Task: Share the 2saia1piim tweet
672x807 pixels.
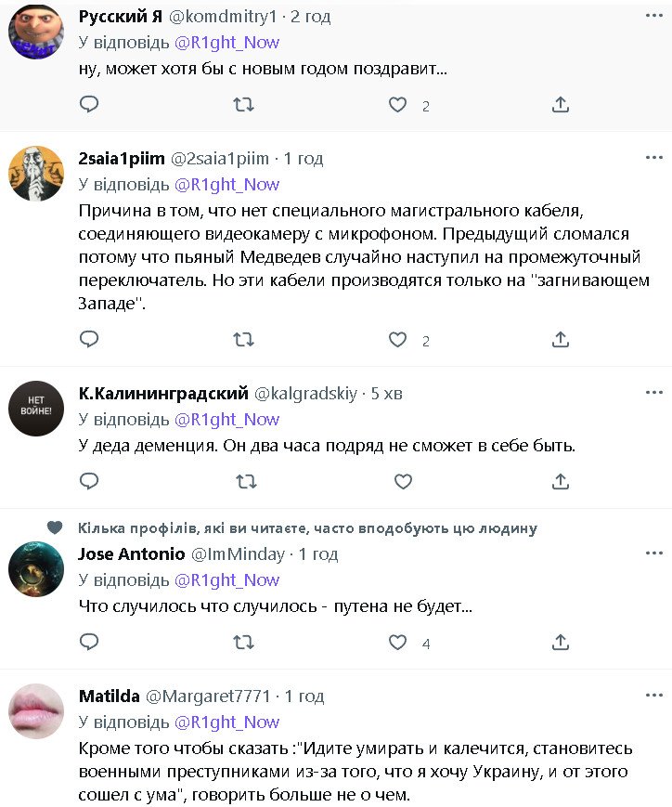Action: tap(561, 340)
